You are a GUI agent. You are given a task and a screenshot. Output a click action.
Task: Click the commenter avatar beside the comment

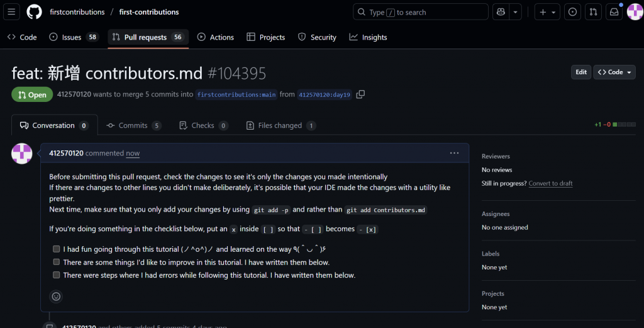coord(22,154)
